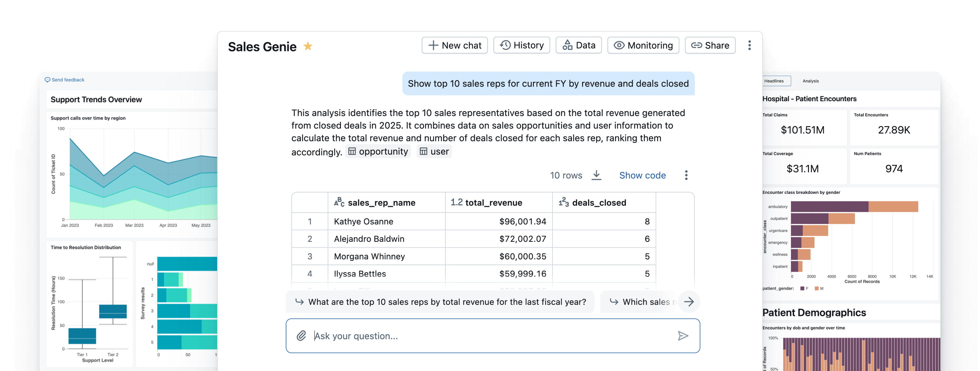
Task: Download the 10 rows result
Action: click(596, 175)
